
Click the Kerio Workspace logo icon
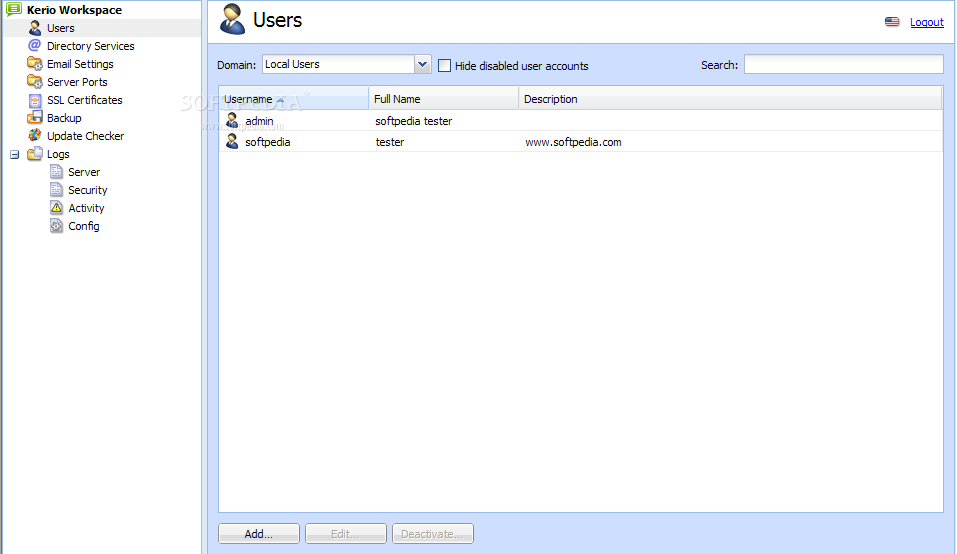click(14, 9)
